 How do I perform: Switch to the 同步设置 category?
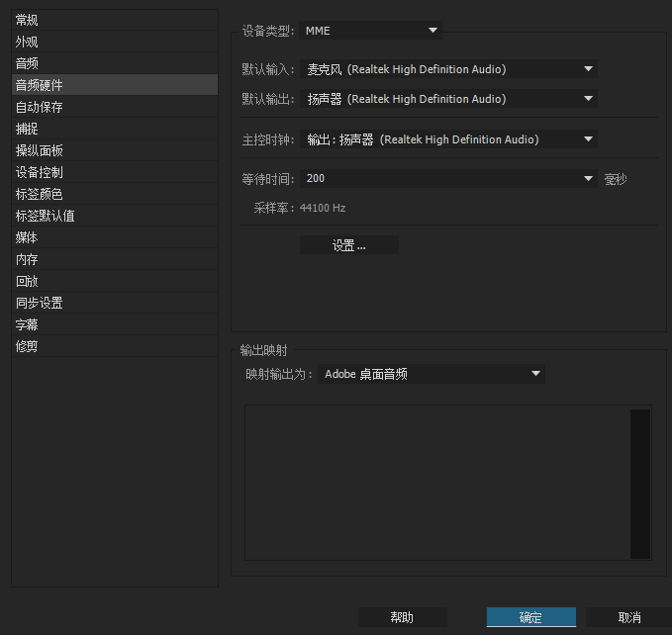(x=40, y=303)
